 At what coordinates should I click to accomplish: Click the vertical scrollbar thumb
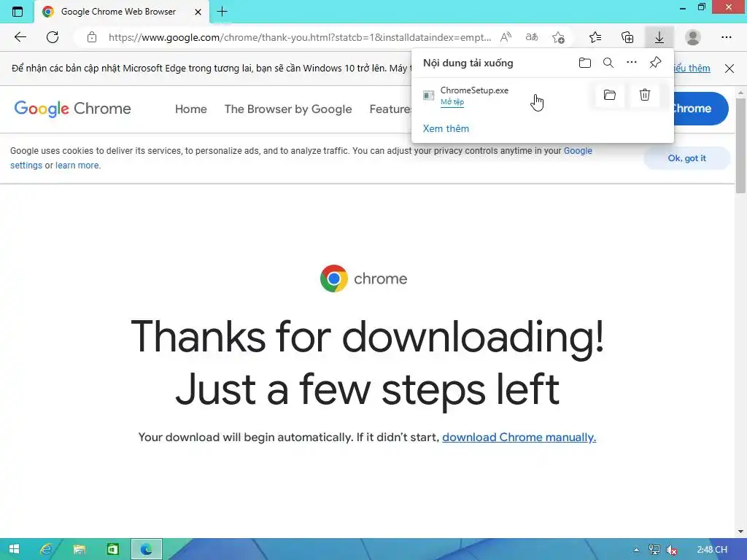[x=740, y=145]
